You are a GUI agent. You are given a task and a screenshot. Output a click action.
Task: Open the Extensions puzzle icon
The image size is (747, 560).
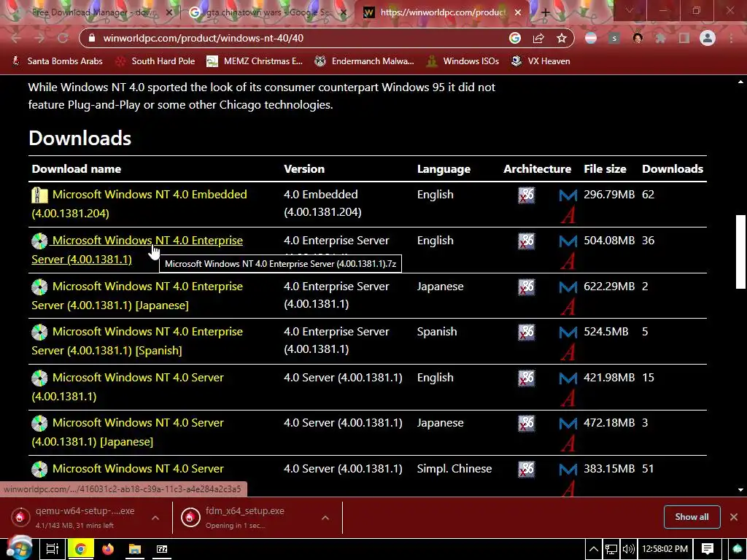(660, 38)
